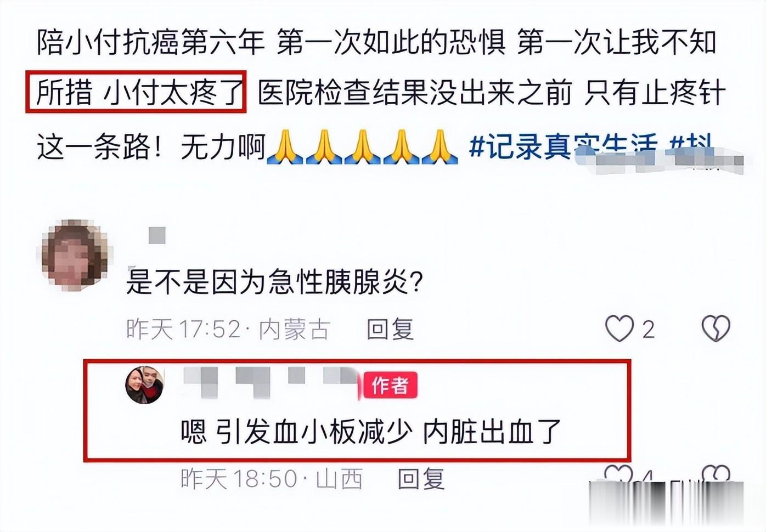Tap the praying hands emoji row in caption
This screenshot has height=532, width=766.
(x=362, y=147)
